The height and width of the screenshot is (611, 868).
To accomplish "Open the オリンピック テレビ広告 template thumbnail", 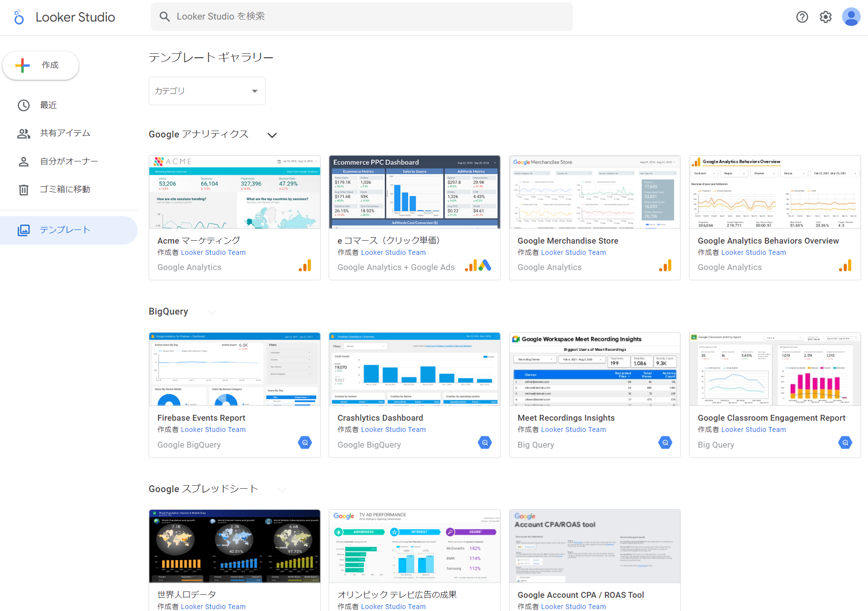I will click(x=415, y=546).
